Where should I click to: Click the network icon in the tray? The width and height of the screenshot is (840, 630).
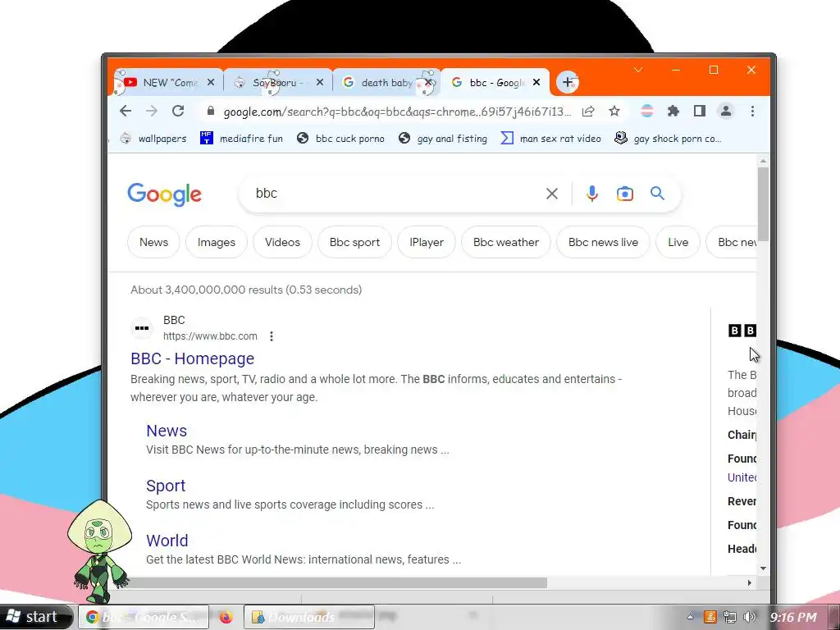point(729,617)
